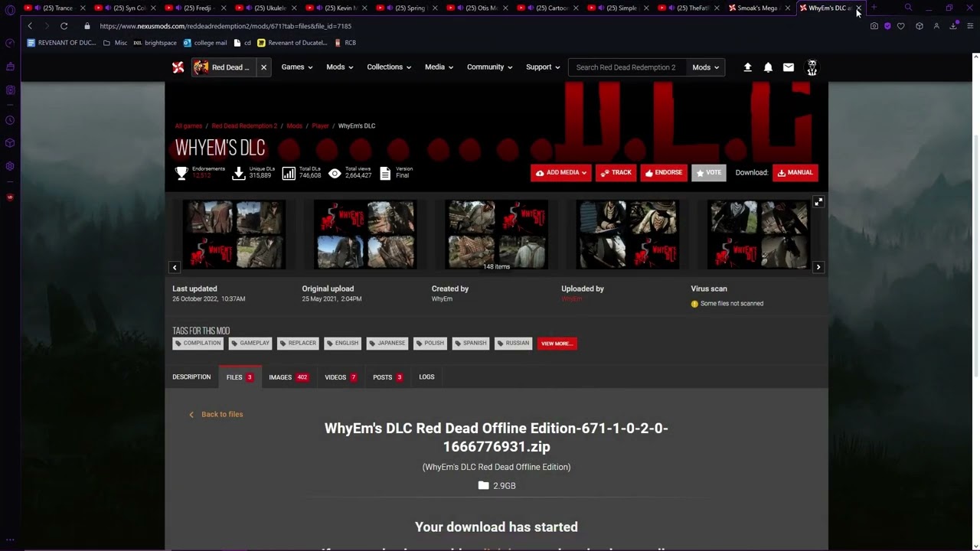Expand the Games menu
Image resolution: width=980 pixels, height=551 pixels.
click(297, 67)
